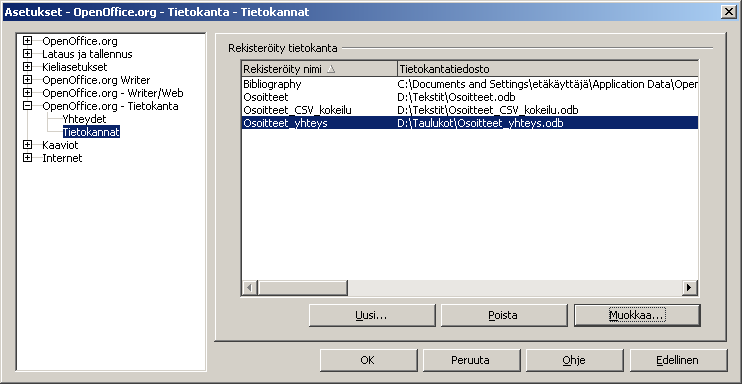Close the Asetukset dialog window

point(729,12)
